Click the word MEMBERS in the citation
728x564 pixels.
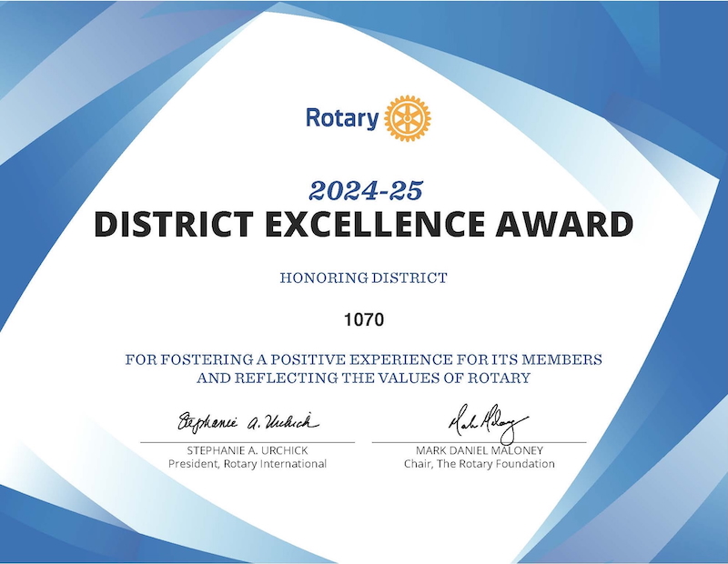(562, 359)
